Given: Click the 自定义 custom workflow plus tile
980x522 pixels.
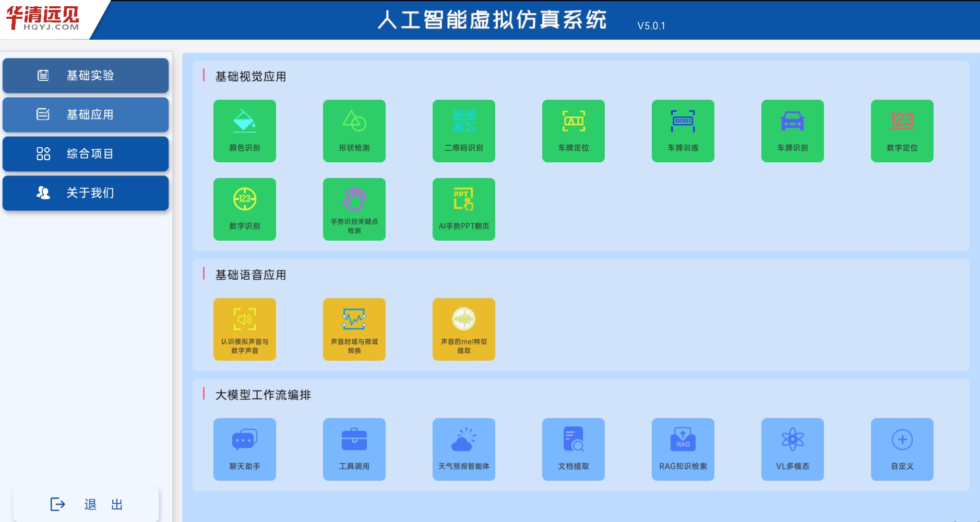Looking at the screenshot, I should tap(902, 449).
